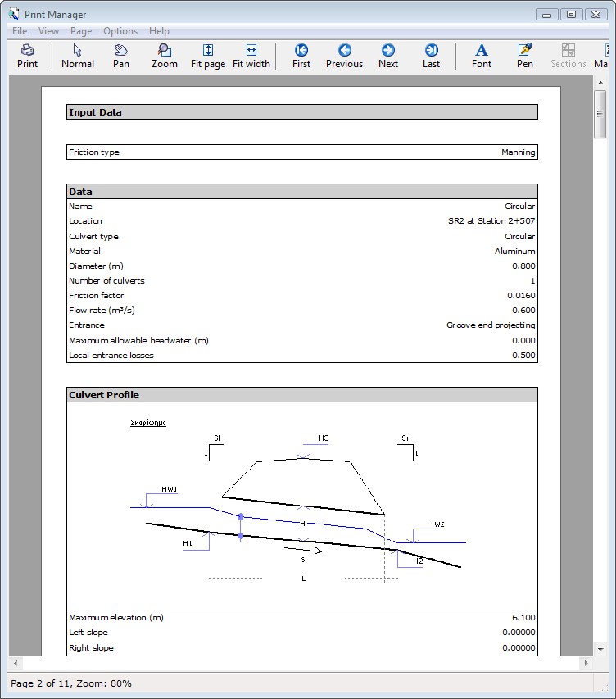Advance to Next page
The image size is (616, 699).
(388, 56)
